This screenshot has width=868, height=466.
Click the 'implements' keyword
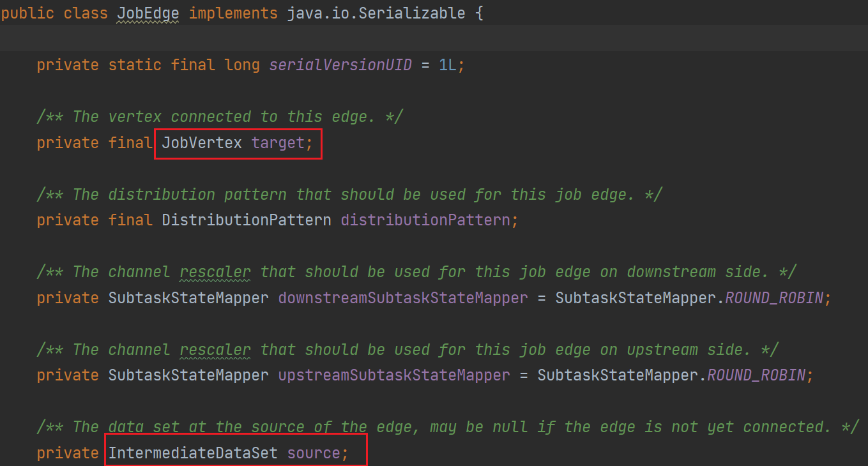tap(233, 13)
